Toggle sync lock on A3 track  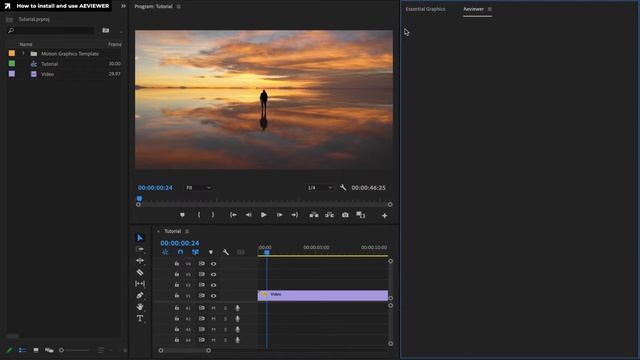(202, 329)
